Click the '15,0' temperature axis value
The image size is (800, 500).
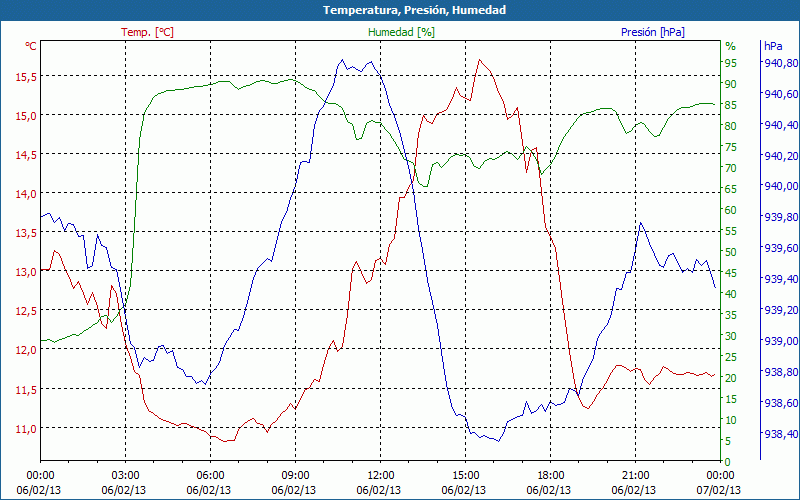point(26,116)
